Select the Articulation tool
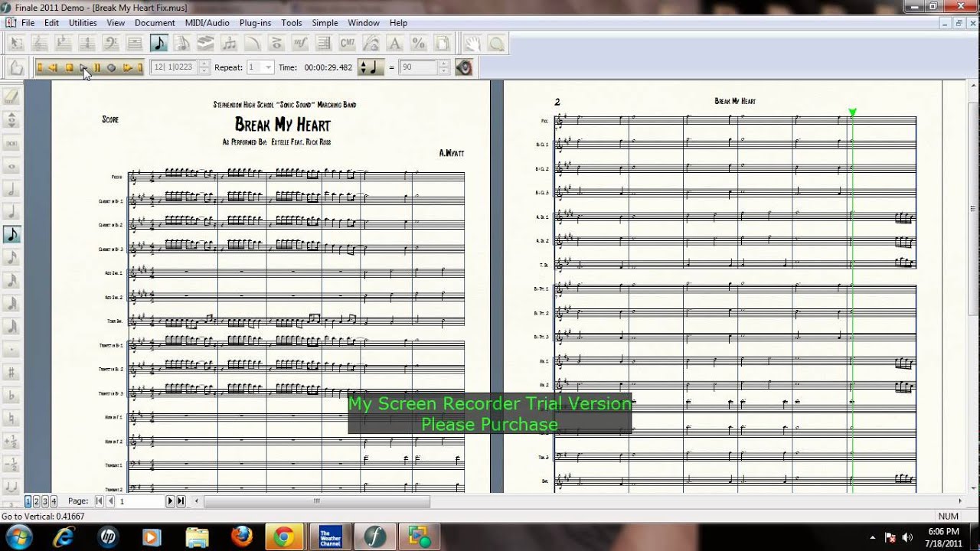 [x=276, y=43]
